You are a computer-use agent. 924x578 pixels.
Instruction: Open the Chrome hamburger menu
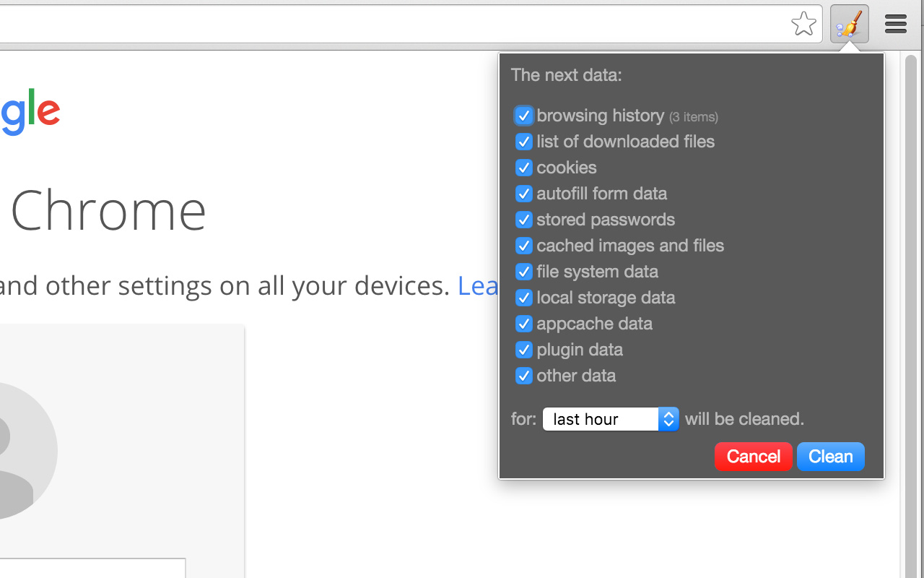896,24
